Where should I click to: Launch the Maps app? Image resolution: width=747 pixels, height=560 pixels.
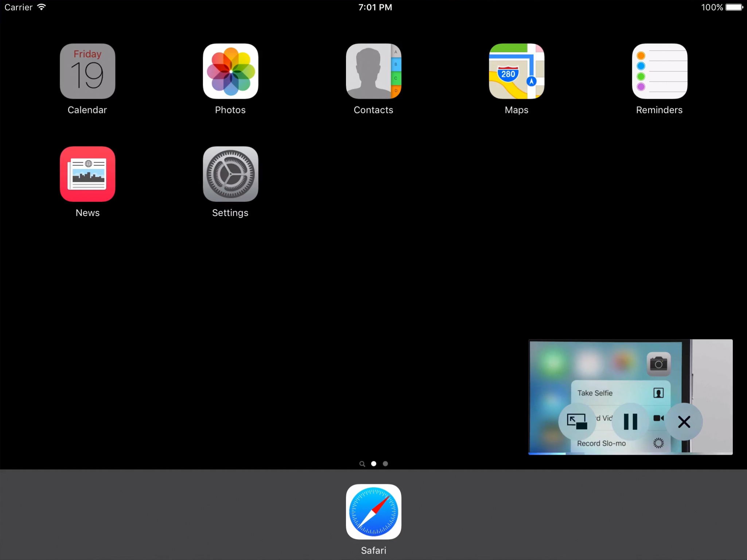(x=517, y=71)
